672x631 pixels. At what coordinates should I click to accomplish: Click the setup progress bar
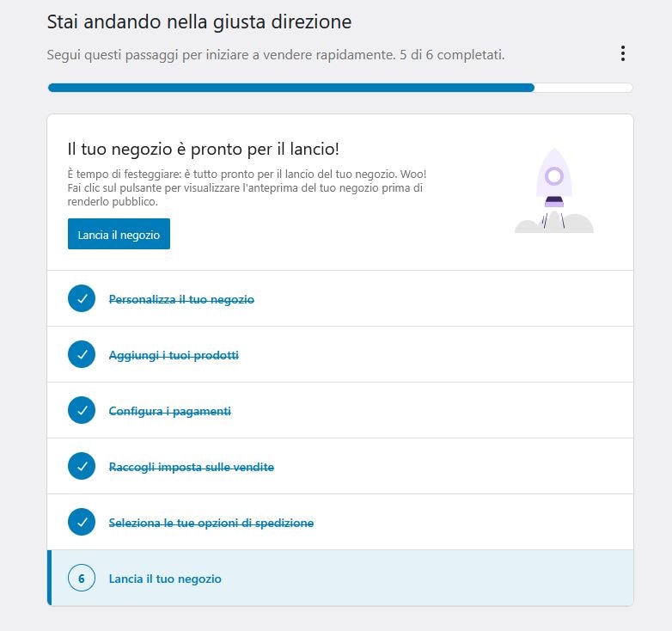339,88
